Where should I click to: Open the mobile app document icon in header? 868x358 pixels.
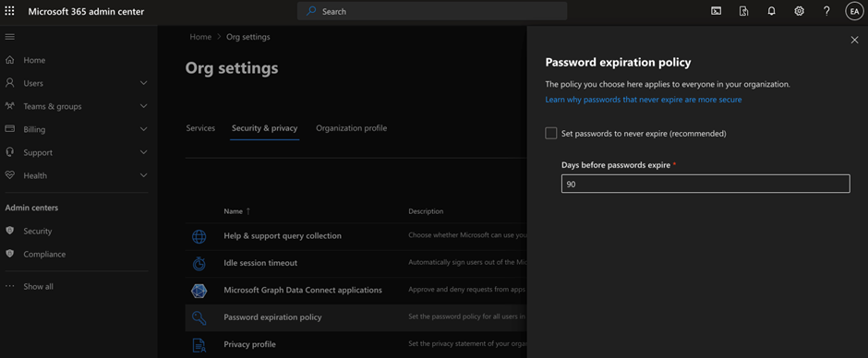[x=743, y=11]
